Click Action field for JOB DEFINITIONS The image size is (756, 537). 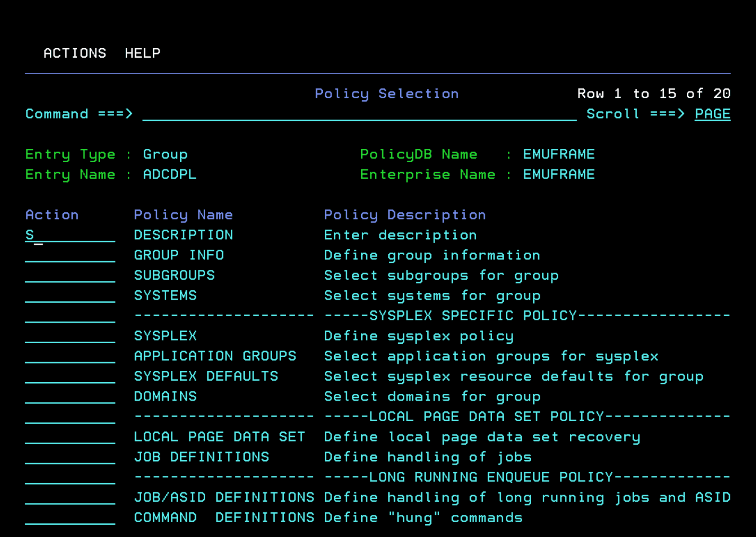pyautogui.click(x=70, y=457)
